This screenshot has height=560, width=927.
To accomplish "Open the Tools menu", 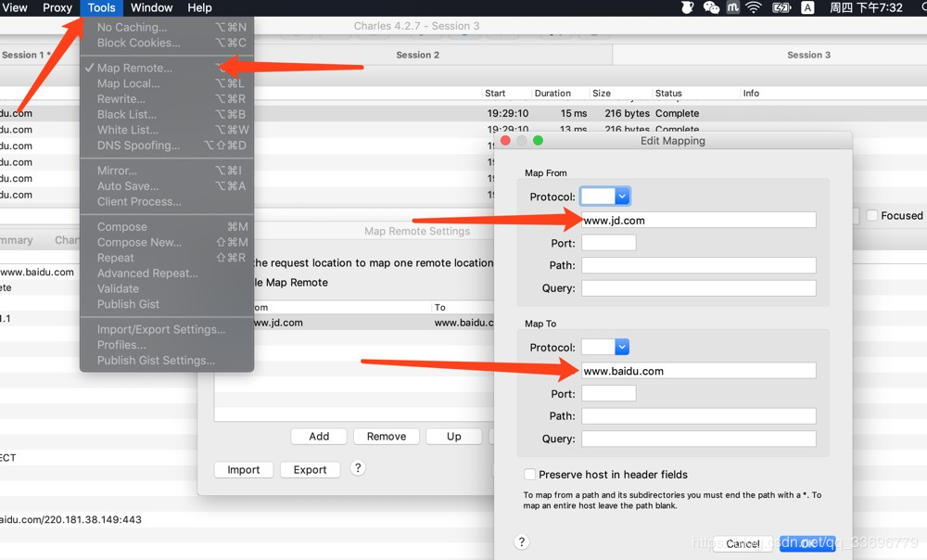I will (101, 7).
